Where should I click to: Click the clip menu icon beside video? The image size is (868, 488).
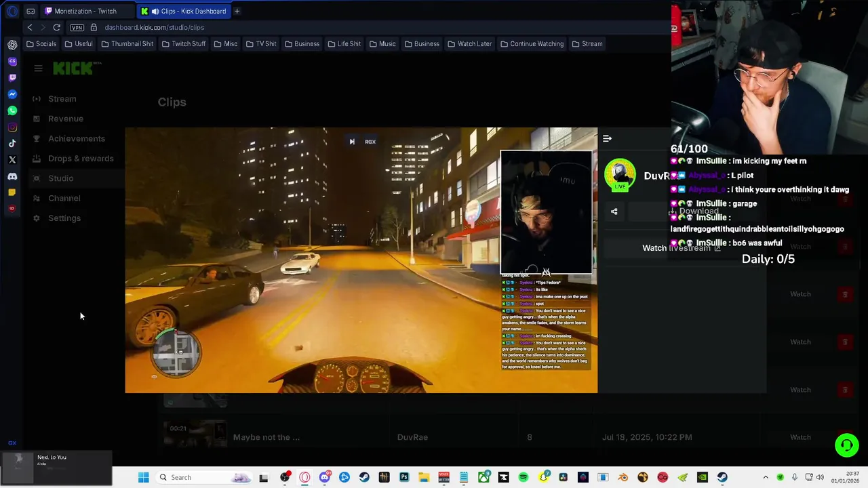607,138
